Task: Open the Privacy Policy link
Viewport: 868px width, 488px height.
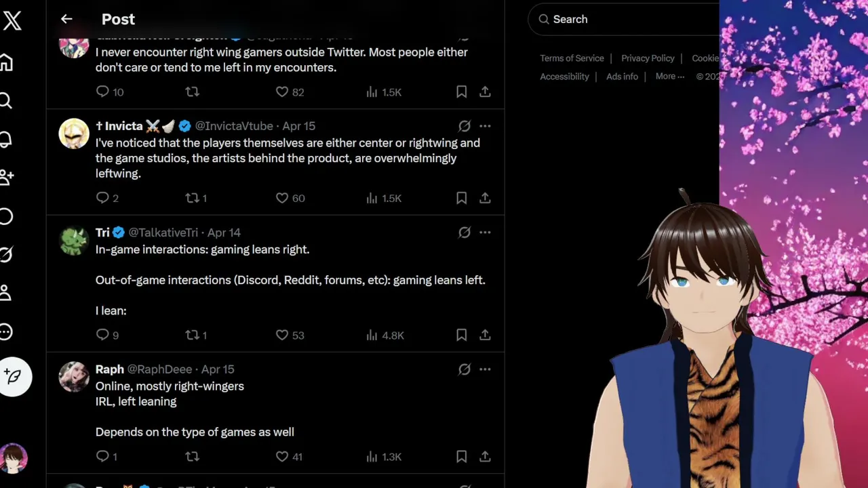Action: [648, 58]
